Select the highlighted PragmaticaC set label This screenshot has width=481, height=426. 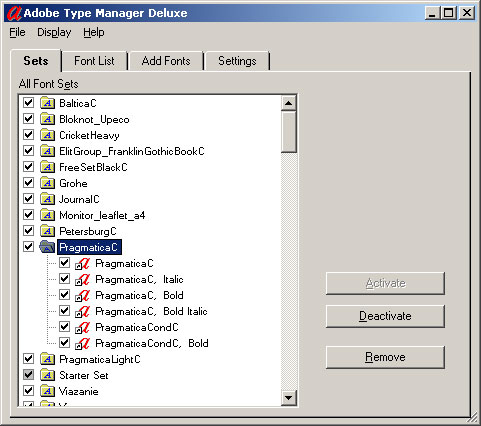[x=89, y=247]
